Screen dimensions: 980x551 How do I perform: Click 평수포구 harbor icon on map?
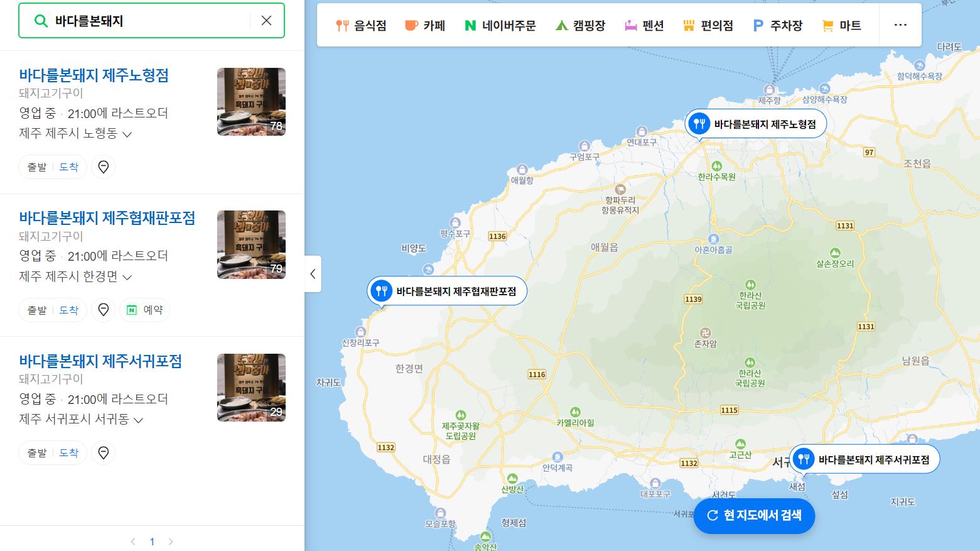pos(455,222)
